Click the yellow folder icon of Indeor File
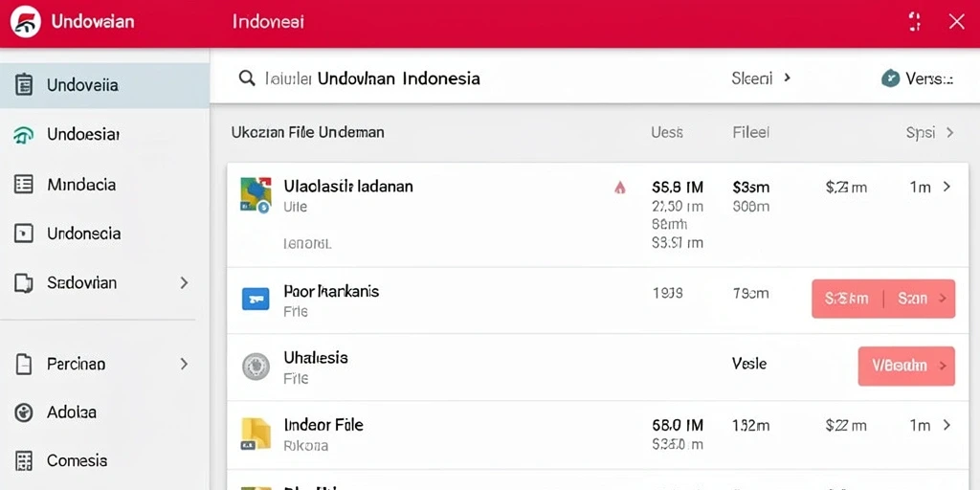 [x=256, y=434]
